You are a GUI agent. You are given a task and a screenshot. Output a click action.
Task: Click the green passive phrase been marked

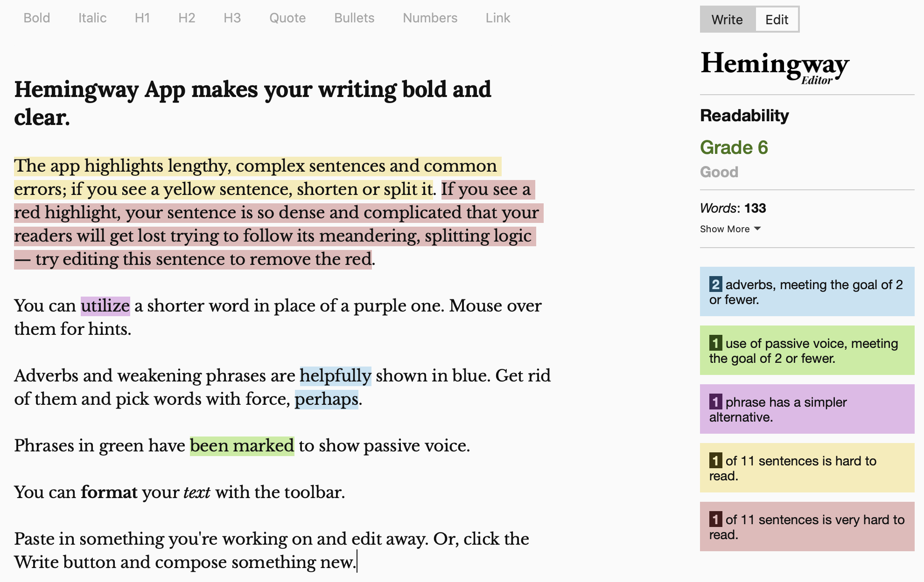(x=242, y=446)
